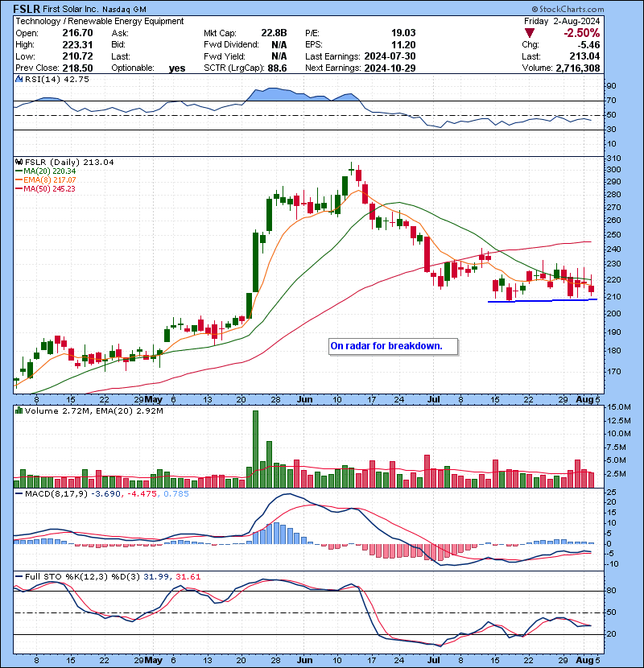This screenshot has width=644, height=668.
Task: Click the stochastic %D value 31.61
Action: [x=188, y=577]
